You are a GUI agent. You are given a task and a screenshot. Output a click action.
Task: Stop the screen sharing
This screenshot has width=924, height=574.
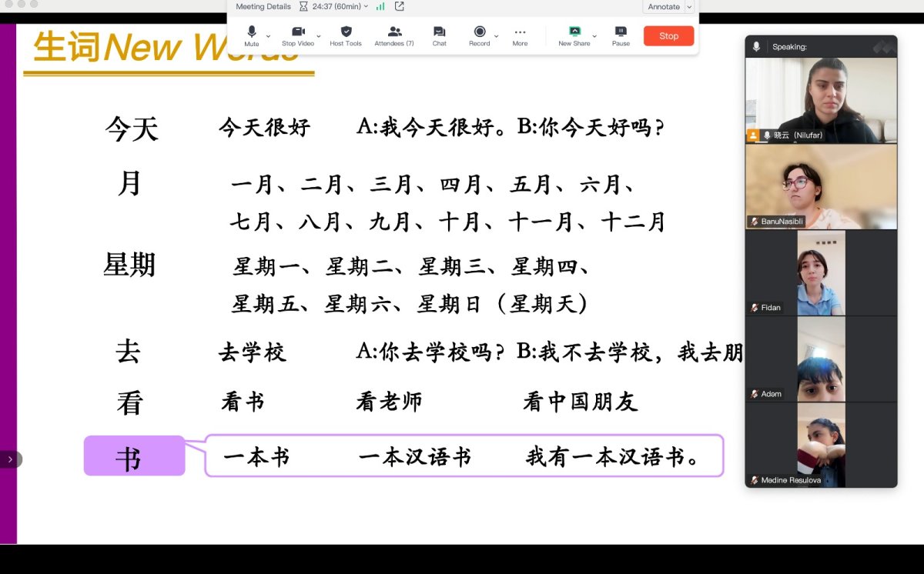pyautogui.click(x=668, y=36)
